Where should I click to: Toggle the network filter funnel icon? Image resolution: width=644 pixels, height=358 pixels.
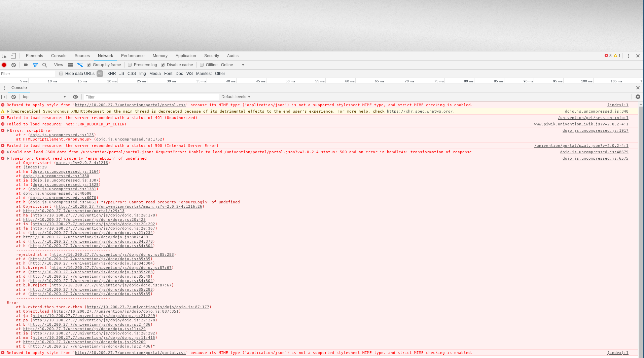coord(35,65)
